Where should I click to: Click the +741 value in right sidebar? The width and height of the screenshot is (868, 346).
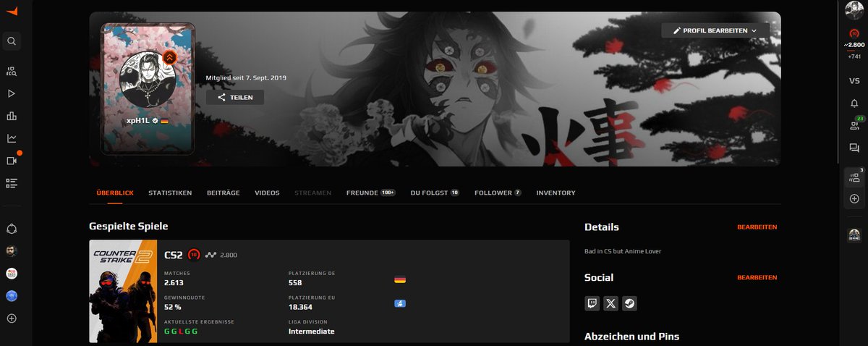point(854,56)
